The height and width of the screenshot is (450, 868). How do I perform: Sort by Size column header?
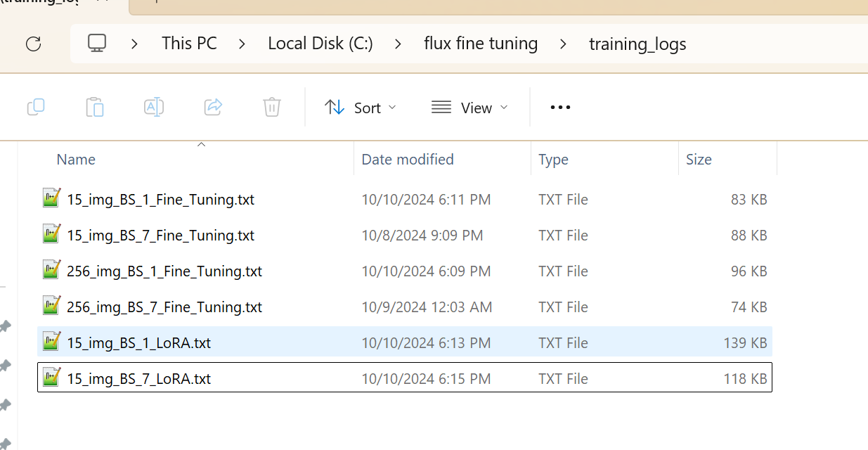tap(699, 160)
